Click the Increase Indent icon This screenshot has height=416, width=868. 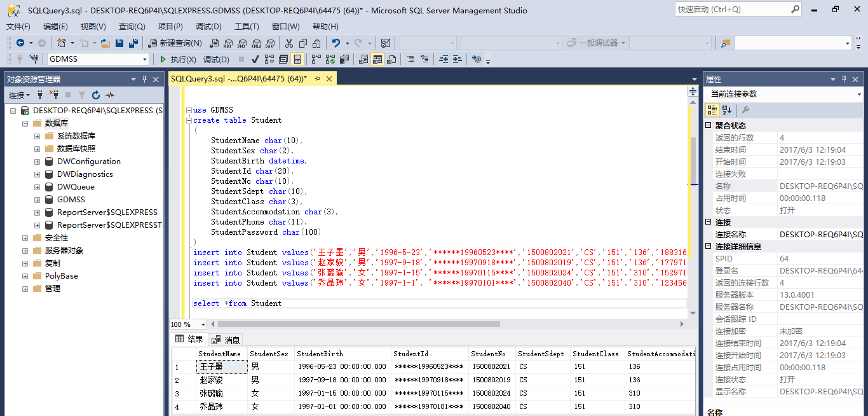457,59
